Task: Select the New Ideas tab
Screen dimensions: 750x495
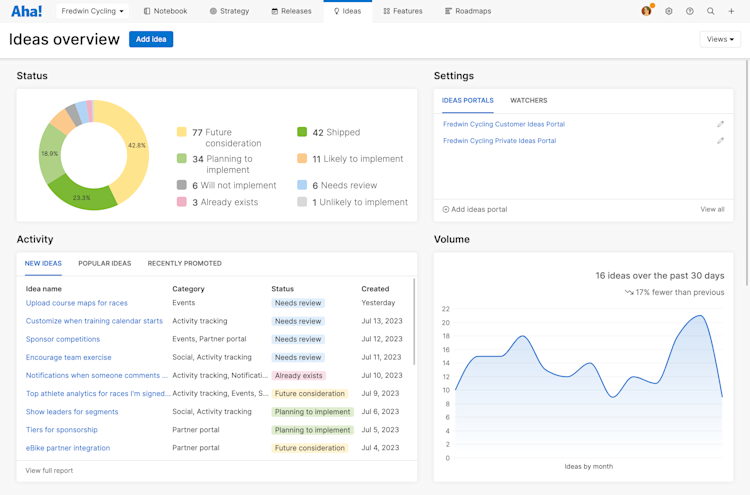Action: pos(43,264)
